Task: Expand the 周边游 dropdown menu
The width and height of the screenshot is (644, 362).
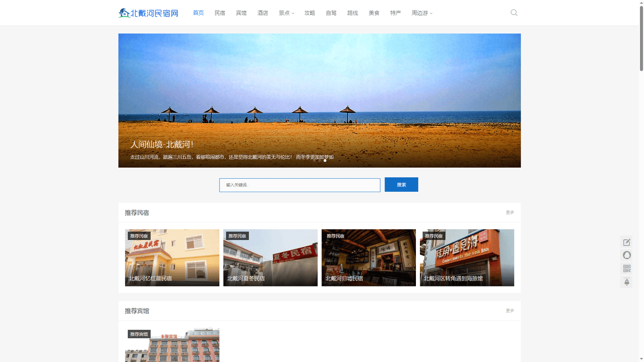Action: 422,13
